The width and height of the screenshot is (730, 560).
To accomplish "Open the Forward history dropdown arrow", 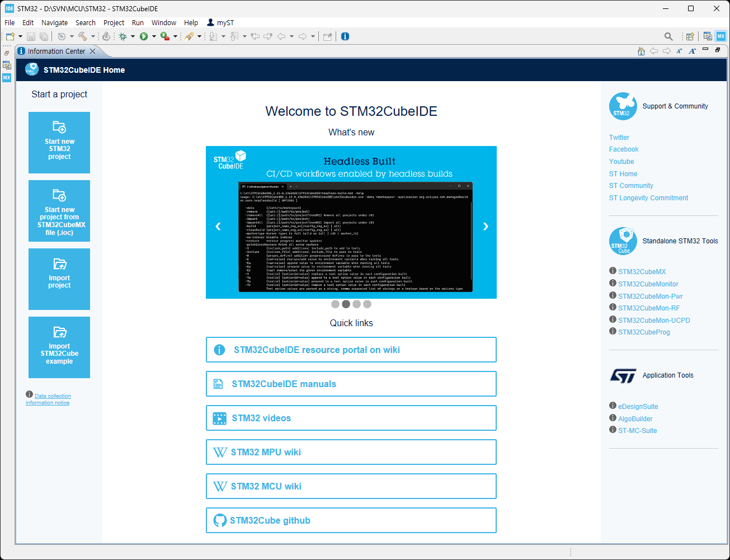I will click(x=313, y=36).
